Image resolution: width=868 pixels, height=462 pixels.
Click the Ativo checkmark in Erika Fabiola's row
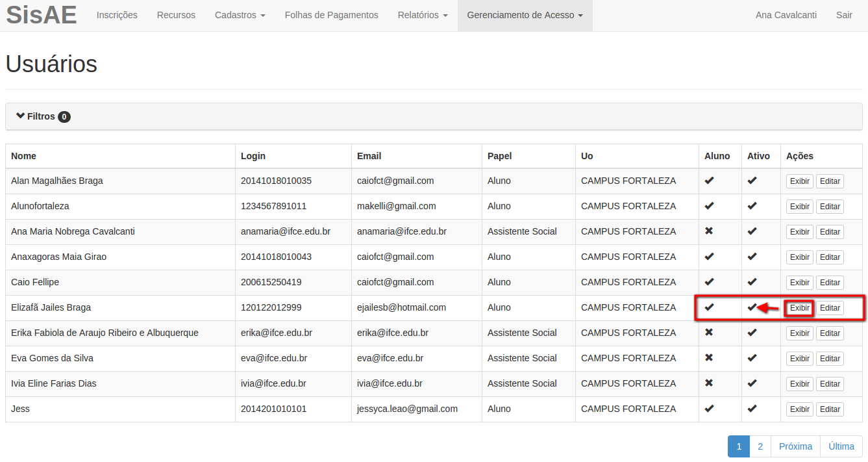coord(752,333)
